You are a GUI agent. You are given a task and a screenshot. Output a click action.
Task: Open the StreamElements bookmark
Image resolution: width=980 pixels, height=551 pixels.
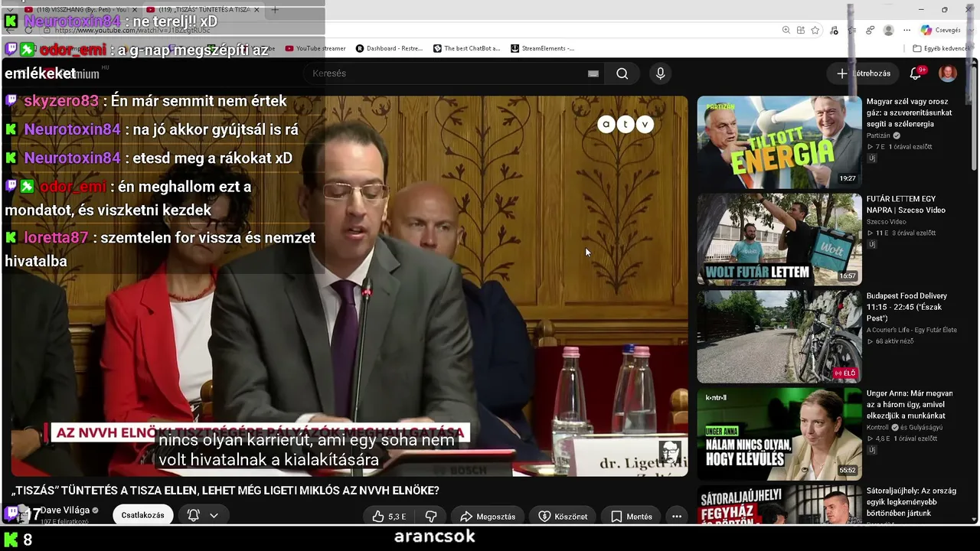click(x=542, y=48)
